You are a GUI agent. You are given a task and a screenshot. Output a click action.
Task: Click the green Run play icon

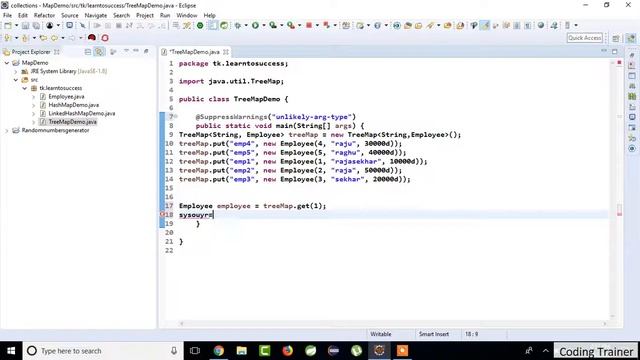point(256,25)
